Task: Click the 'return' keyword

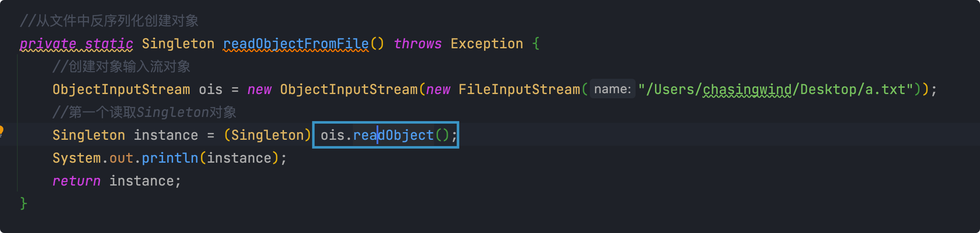Action: click(77, 181)
